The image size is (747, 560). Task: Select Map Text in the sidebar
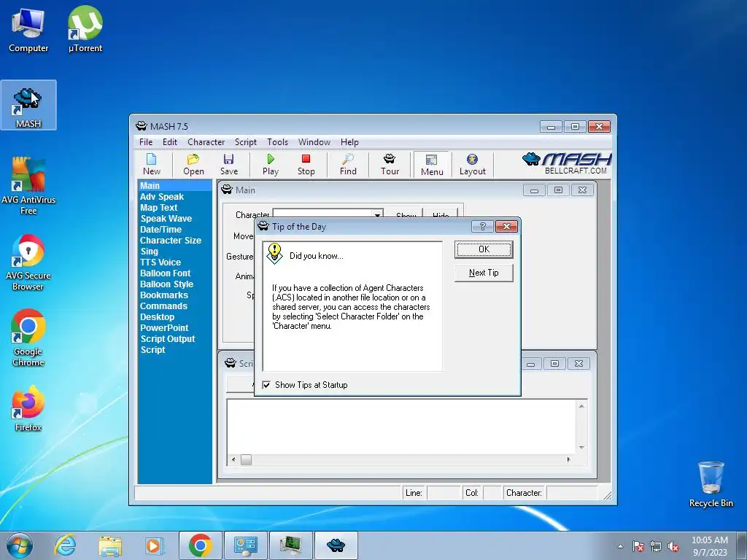tap(158, 208)
